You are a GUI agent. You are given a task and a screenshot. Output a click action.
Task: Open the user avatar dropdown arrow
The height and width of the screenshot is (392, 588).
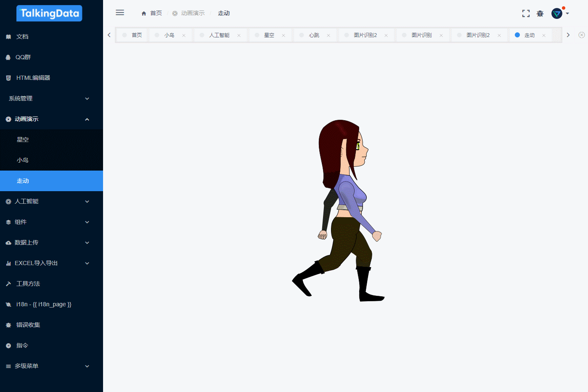pyautogui.click(x=567, y=13)
